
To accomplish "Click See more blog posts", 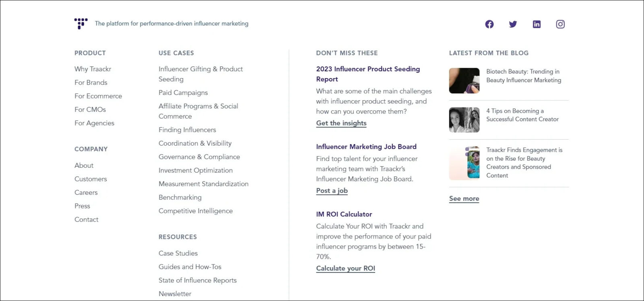I will tap(464, 198).
